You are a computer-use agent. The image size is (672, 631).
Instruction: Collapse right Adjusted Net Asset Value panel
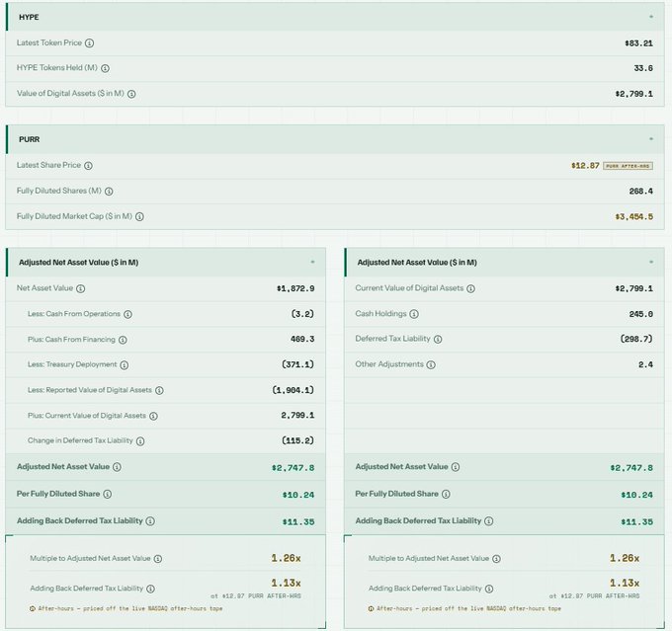(651, 262)
